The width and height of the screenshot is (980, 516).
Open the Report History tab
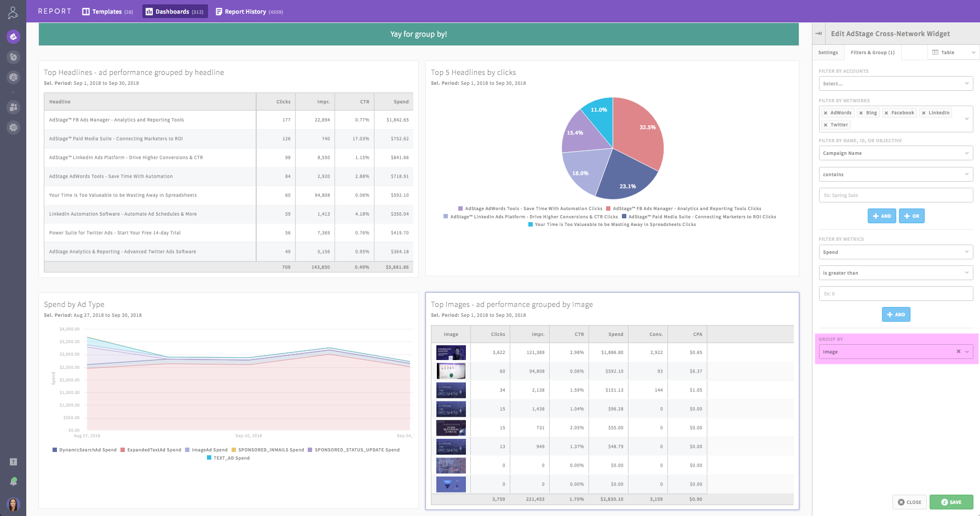(x=249, y=11)
